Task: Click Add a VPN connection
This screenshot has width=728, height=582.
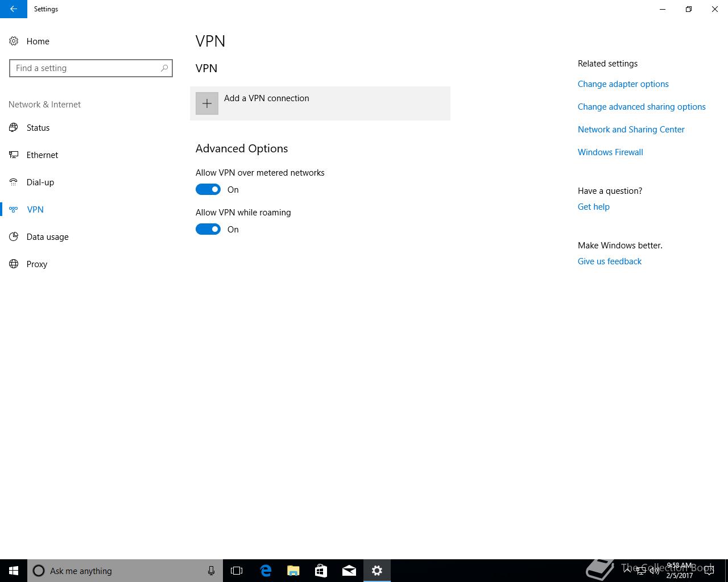Action: pyautogui.click(x=320, y=103)
